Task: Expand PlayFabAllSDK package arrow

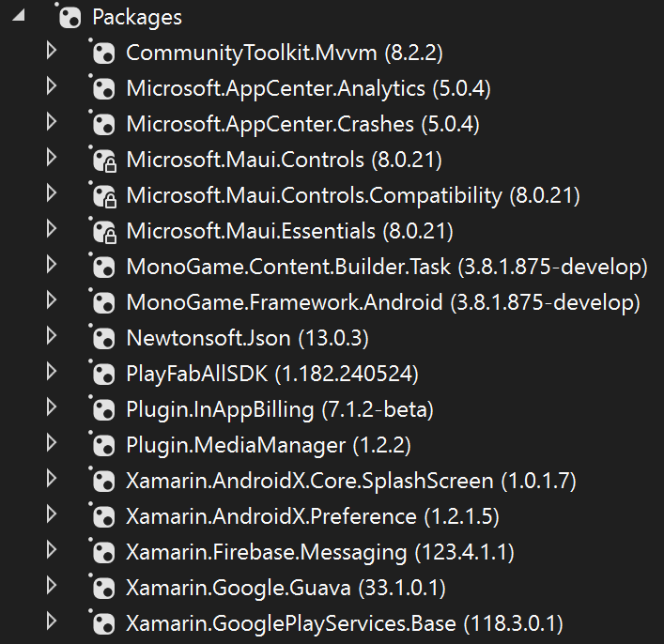Action: point(52,372)
